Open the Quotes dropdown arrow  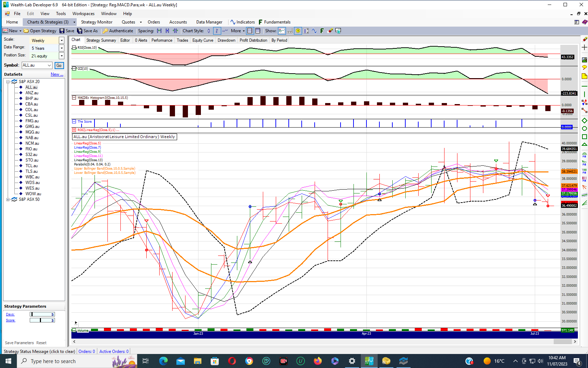click(x=141, y=22)
